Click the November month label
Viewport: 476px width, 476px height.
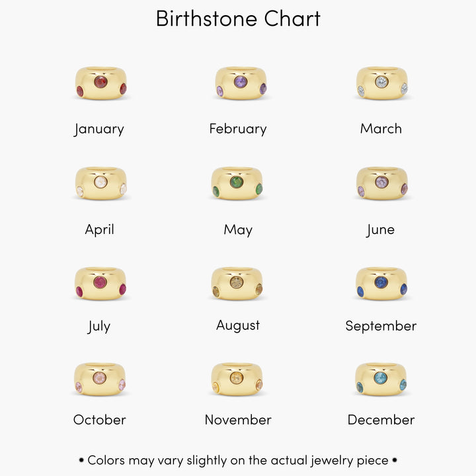[x=238, y=420]
